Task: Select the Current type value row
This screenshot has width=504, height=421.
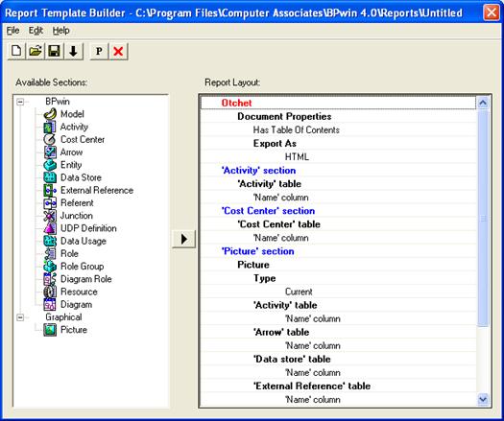Action: pos(338,292)
